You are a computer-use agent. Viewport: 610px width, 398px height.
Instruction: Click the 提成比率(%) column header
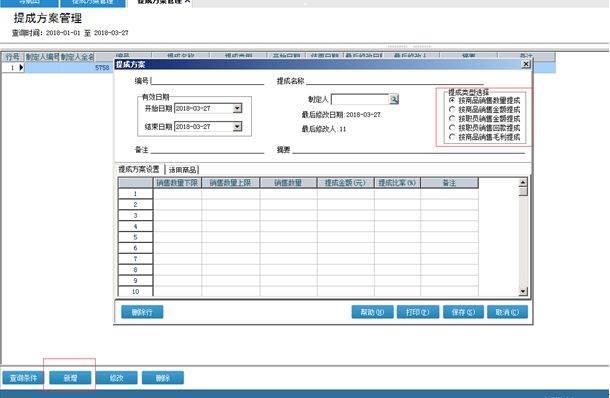coord(397,182)
